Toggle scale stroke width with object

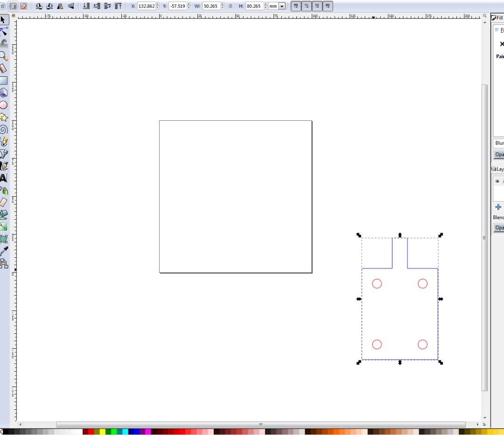point(295,6)
